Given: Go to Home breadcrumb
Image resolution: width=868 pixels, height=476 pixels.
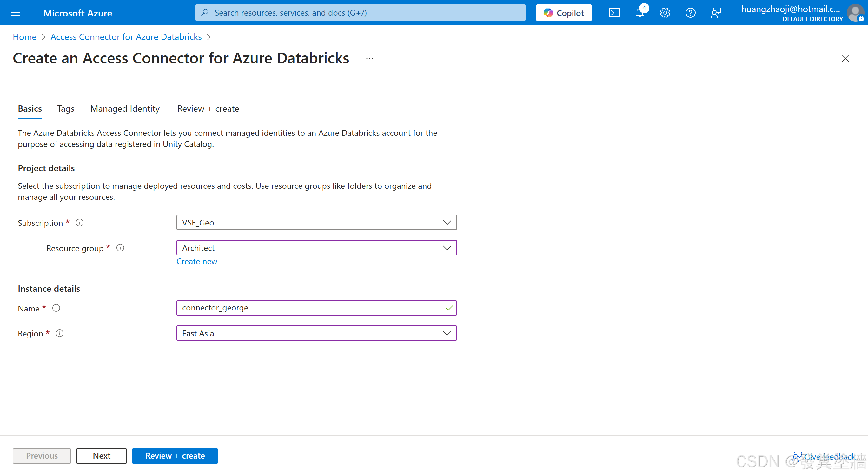Looking at the screenshot, I should pyautogui.click(x=25, y=37).
